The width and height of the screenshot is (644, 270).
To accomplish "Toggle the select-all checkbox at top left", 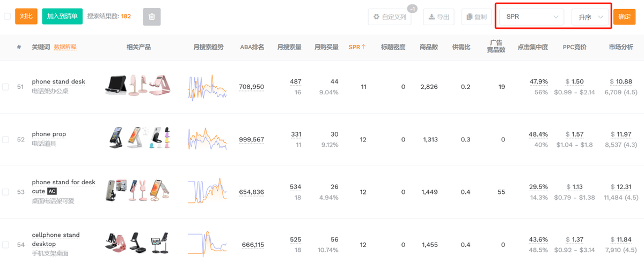I will [x=7, y=16].
